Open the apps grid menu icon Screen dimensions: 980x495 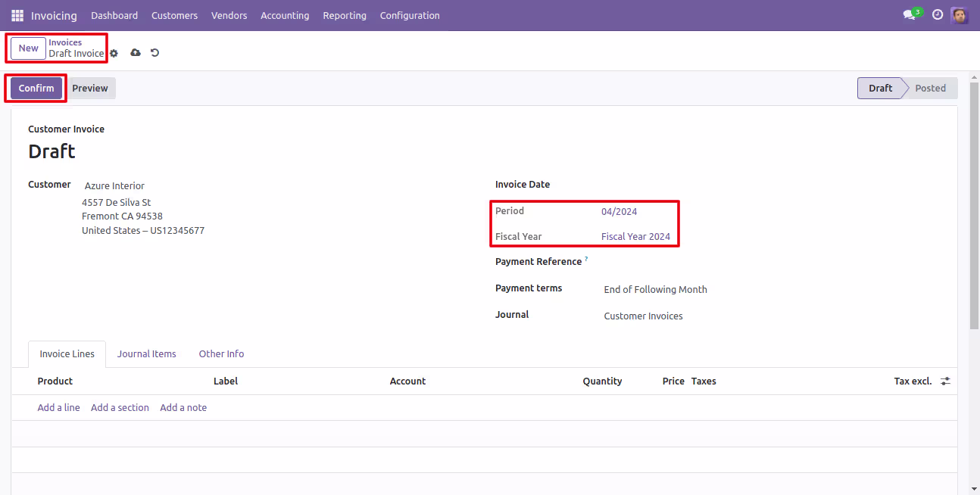point(17,15)
